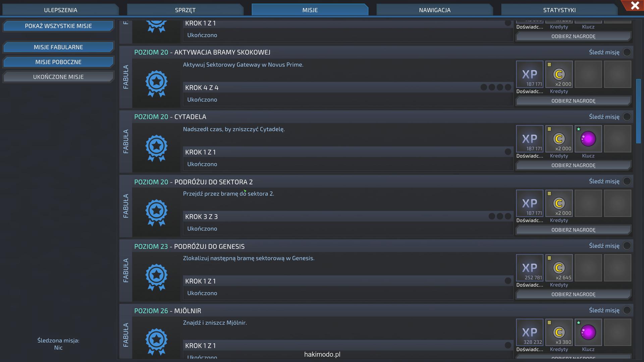The image size is (644, 362).
Task: Click the XP reward icon for Podróżuj do Sektora 2
Action: (530, 203)
